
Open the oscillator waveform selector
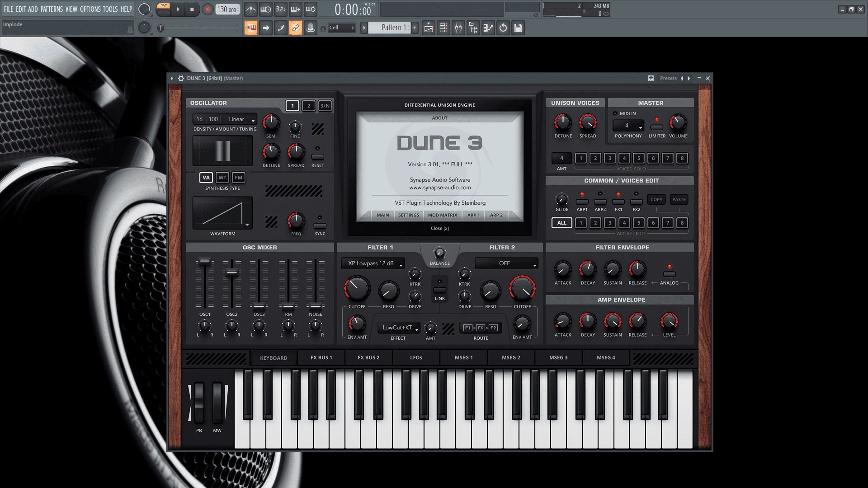tap(223, 213)
